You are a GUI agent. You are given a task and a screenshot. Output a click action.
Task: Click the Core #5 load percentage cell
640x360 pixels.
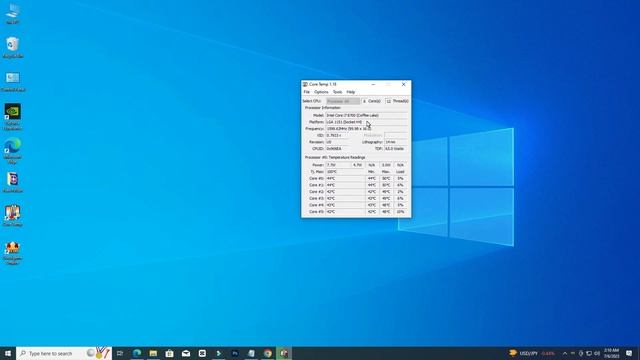coord(400,211)
